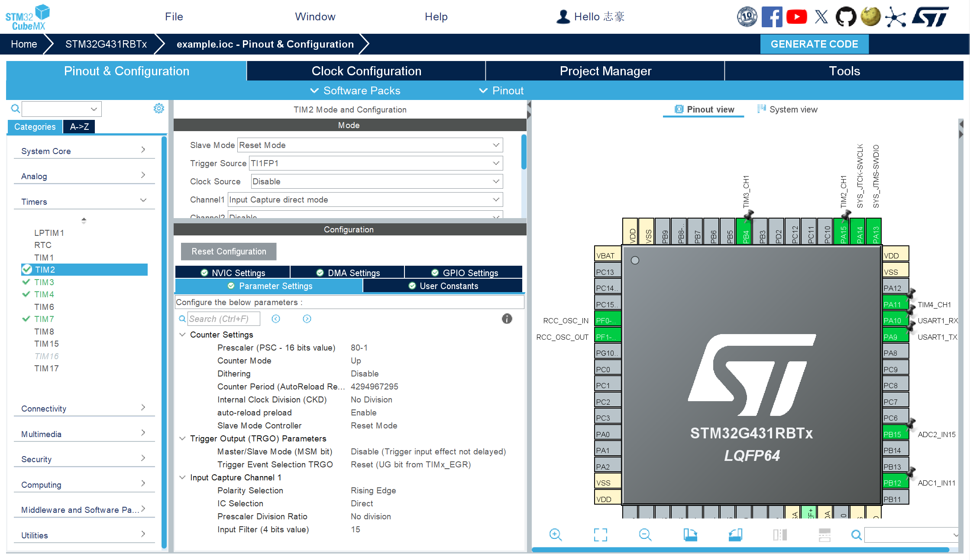Viewport: 970px width, 560px height.
Task: Click the Reset Configuration button
Action: tap(229, 251)
